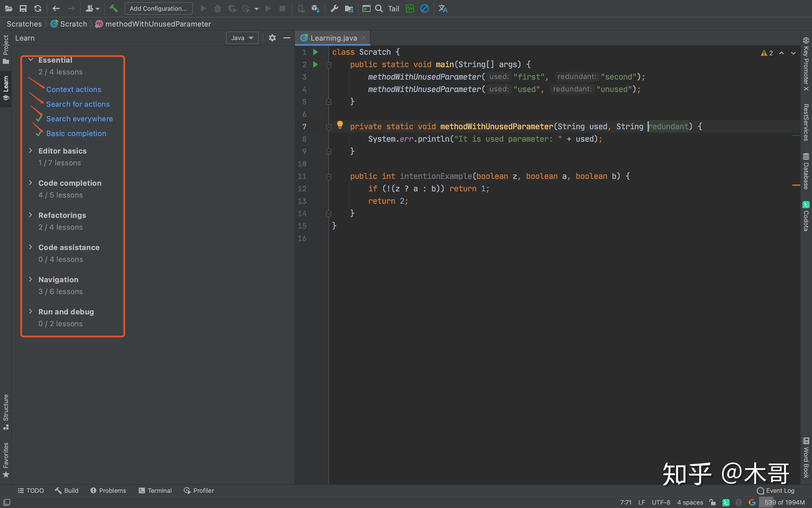Click Scratch class in the breadcrumb bar
The width and height of the screenshot is (812, 508).
pyautogui.click(x=69, y=24)
